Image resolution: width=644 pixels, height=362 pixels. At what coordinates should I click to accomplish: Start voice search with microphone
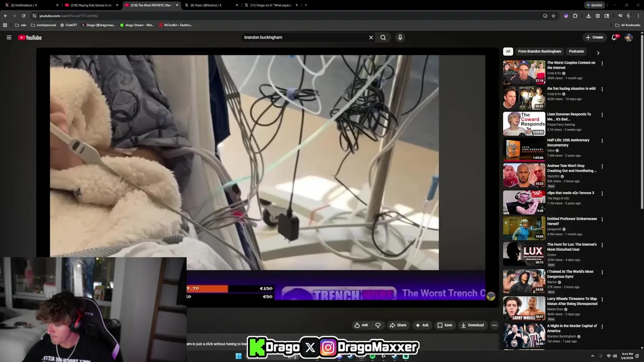pyautogui.click(x=400, y=37)
